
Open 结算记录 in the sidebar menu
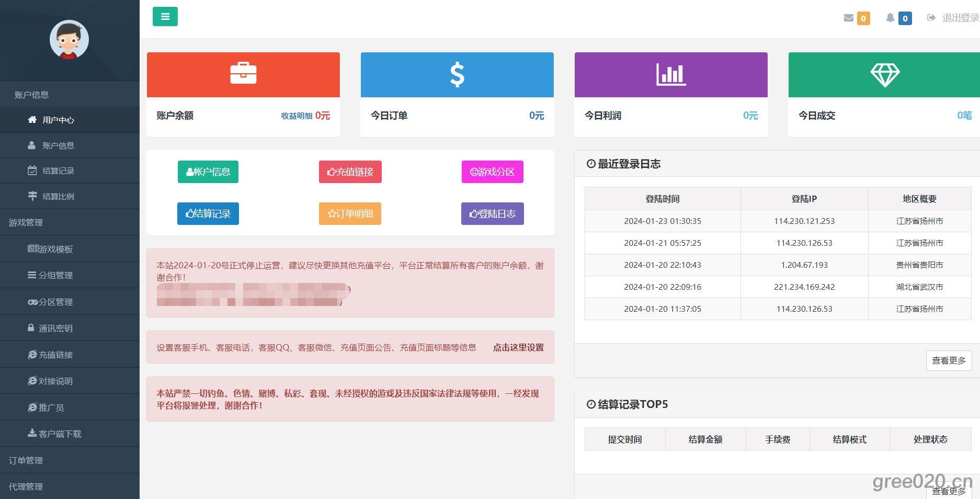tap(58, 171)
